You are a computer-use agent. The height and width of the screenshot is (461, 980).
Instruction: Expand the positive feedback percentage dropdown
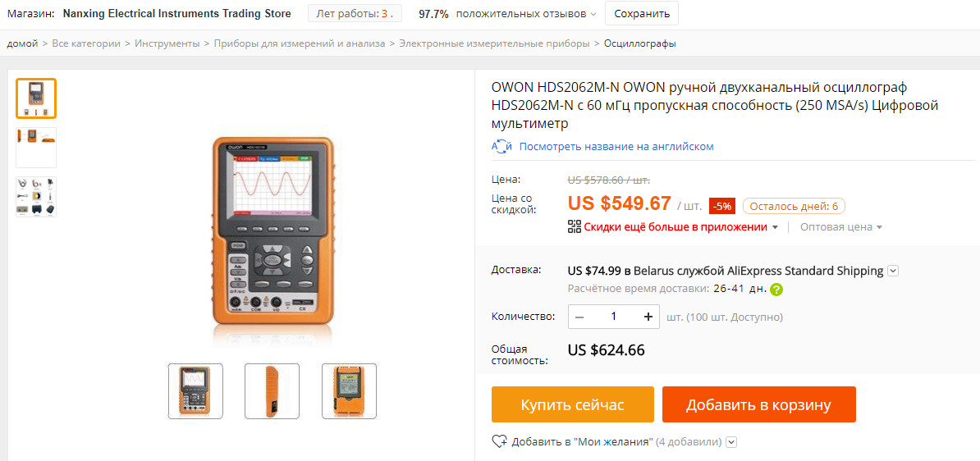593,14
